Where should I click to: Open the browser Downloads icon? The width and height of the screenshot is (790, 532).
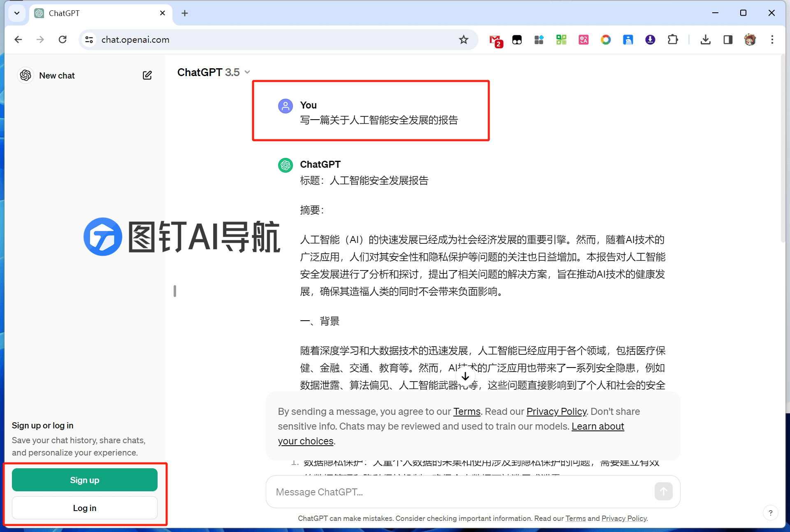coord(705,39)
